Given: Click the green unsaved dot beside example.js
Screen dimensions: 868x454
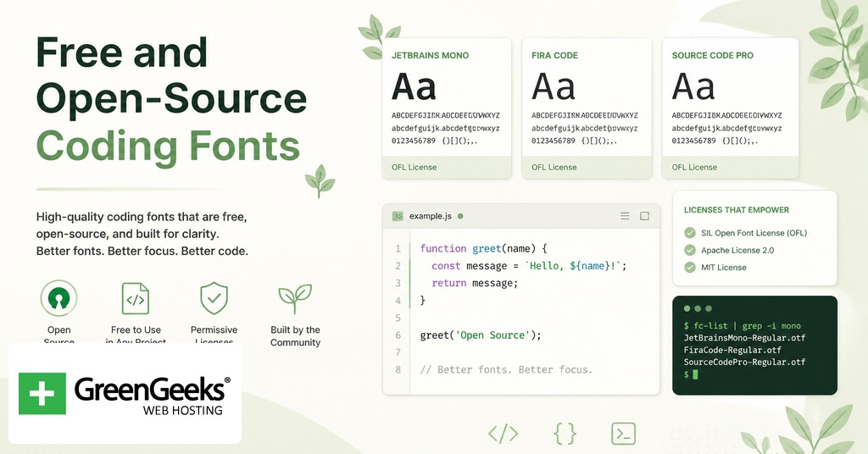Looking at the screenshot, I should pyautogui.click(x=460, y=216).
